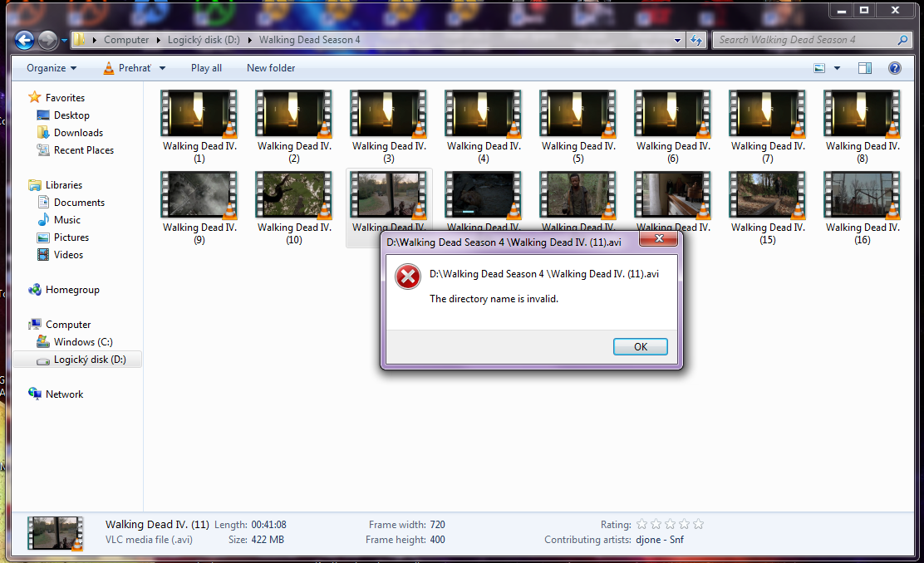Click the details pane video thumbnail
The width and height of the screenshot is (924, 563).
point(56,534)
